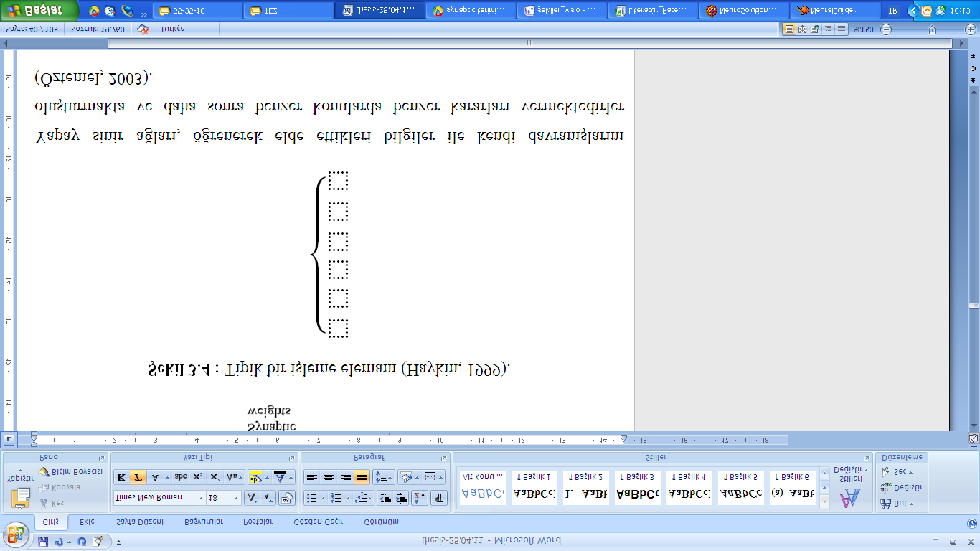Click the Bul find button
This screenshot has width=980, height=551.
[x=896, y=504]
